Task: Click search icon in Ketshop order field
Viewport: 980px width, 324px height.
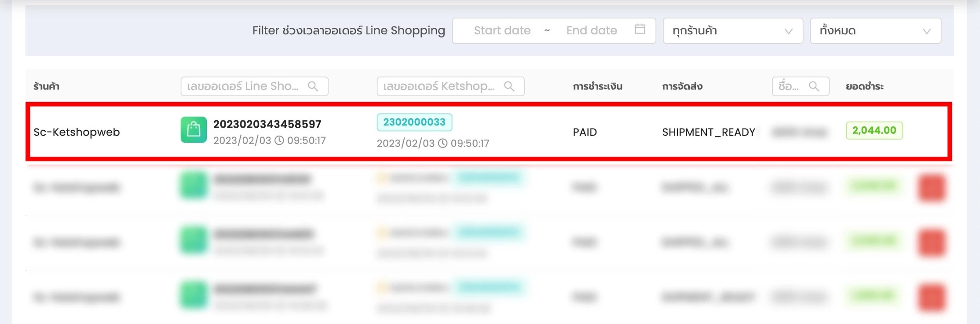Action: pos(509,86)
